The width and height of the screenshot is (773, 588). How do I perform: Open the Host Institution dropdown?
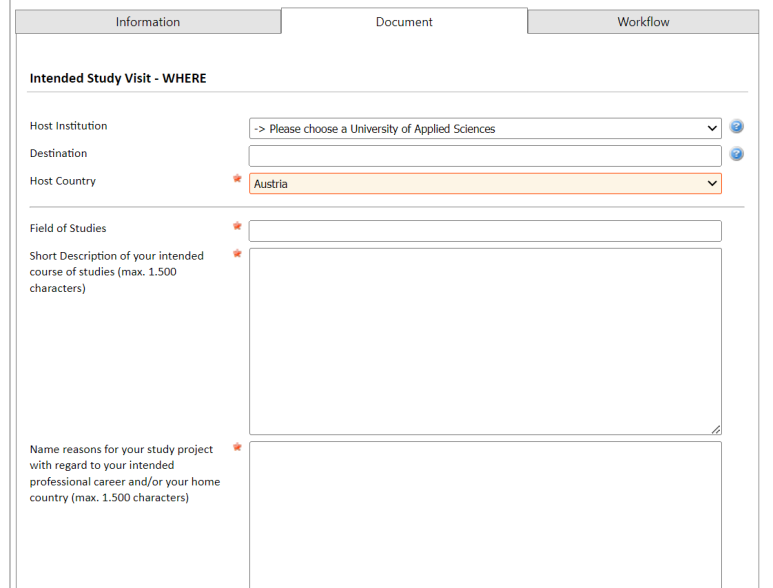pyautogui.click(x=485, y=129)
